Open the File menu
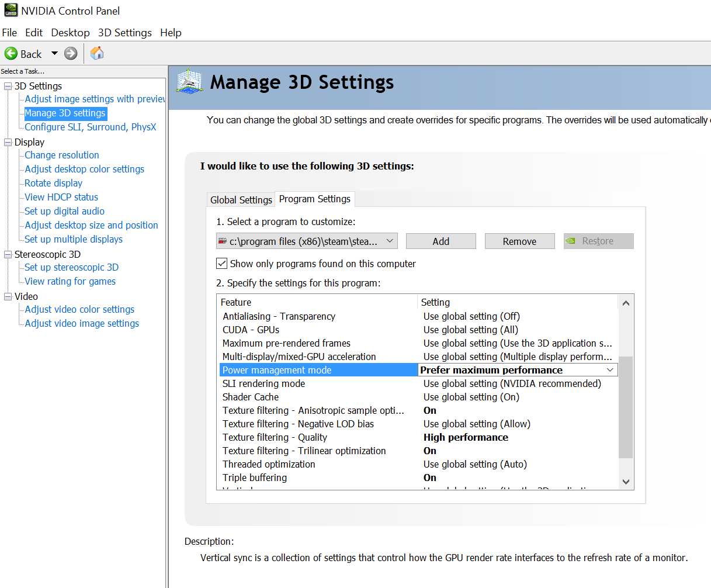This screenshot has height=588, width=711. [10, 33]
